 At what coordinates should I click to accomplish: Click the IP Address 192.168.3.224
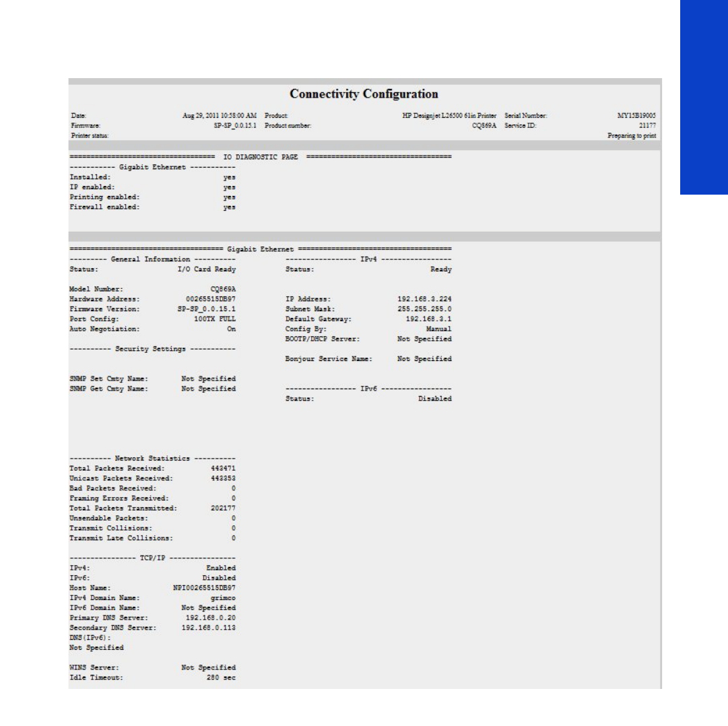point(424,299)
